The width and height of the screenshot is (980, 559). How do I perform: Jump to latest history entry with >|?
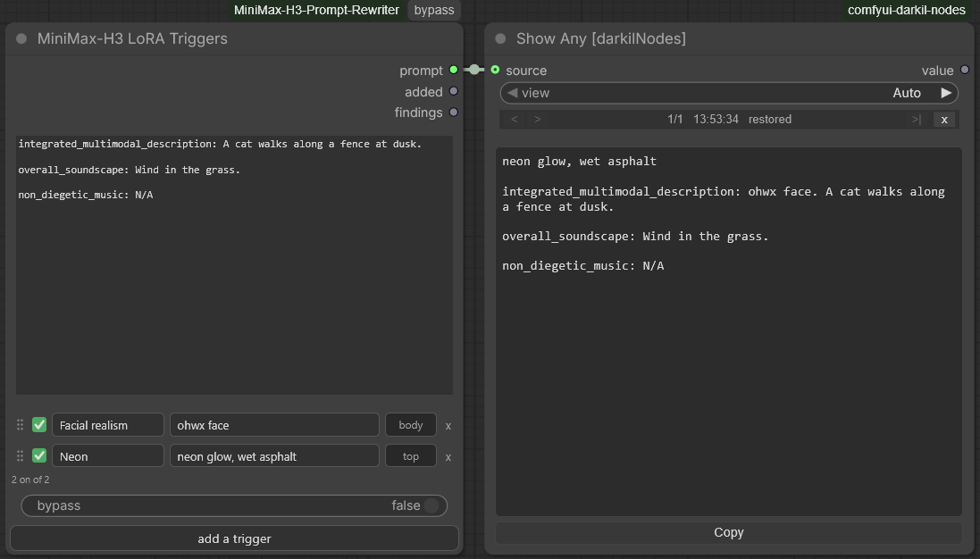[917, 120]
